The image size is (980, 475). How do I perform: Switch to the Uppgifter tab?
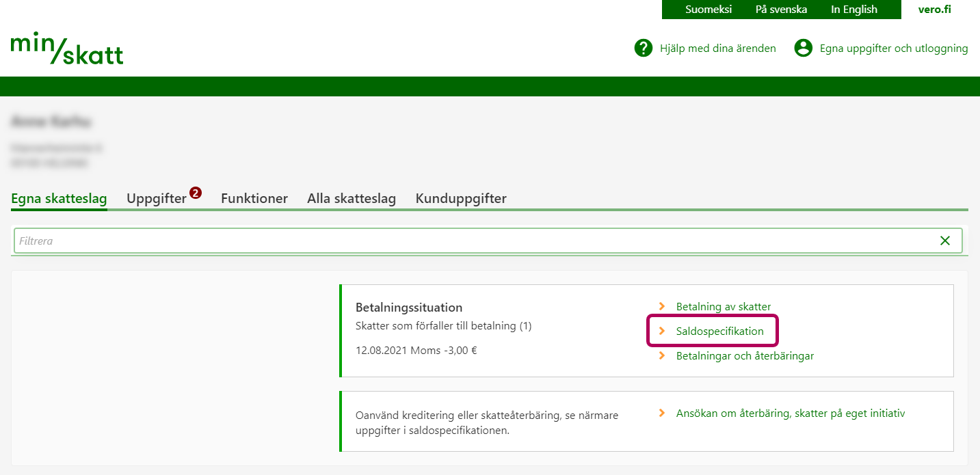click(157, 199)
